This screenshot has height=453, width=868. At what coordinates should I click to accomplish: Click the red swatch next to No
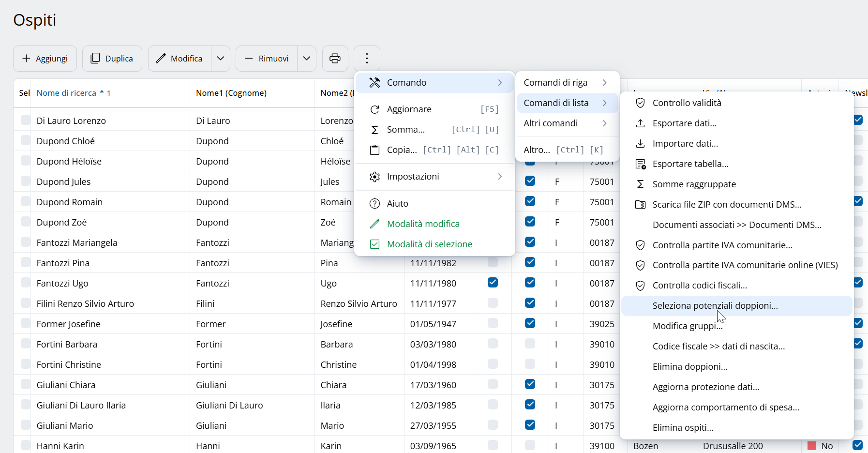coord(811,446)
